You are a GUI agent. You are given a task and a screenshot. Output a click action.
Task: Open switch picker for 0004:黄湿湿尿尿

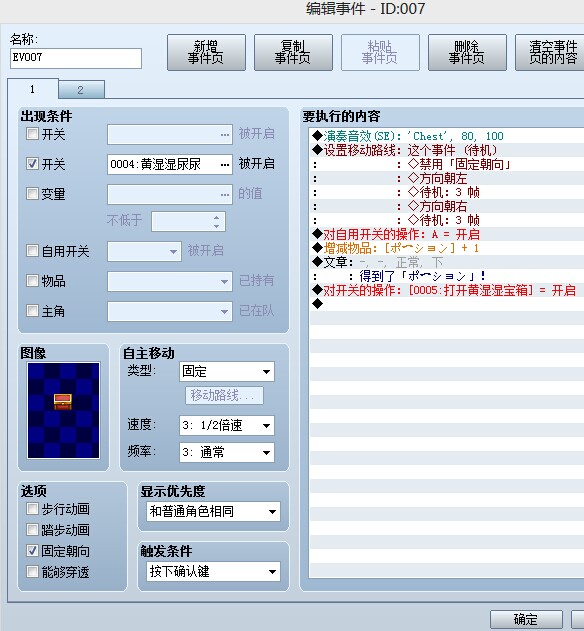coord(225,164)
